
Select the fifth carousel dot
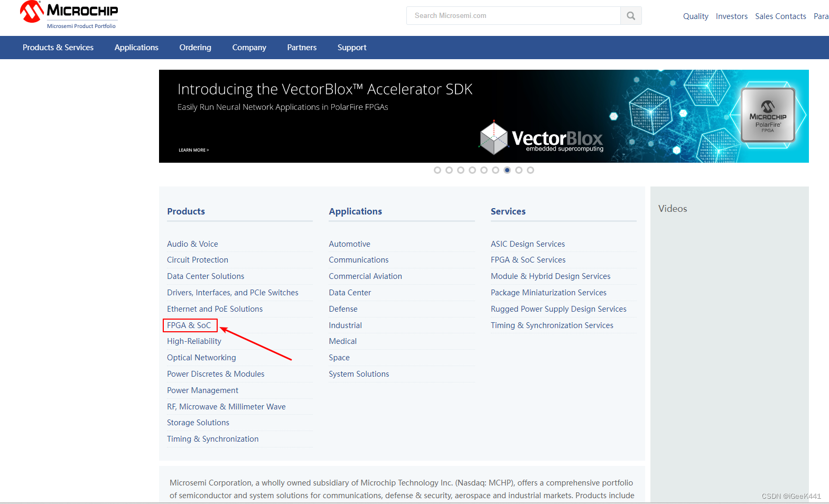pos(484,170)
